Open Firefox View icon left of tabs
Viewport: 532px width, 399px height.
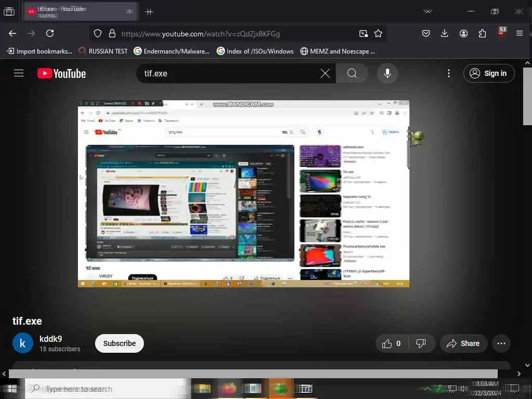(9, 11)
